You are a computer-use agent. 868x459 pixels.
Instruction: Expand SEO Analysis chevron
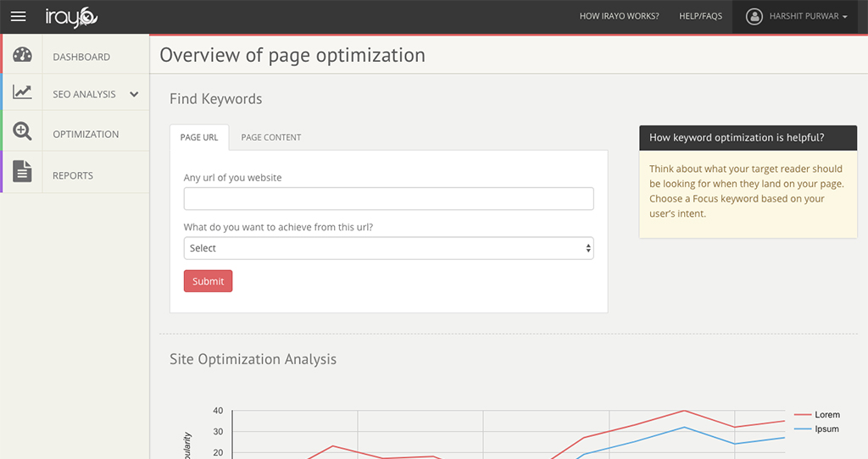[134, 95]
